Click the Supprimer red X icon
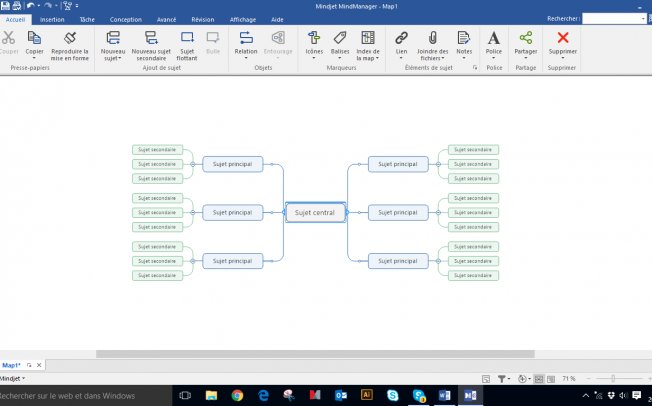Image resolution: width=652 pixels, height=406 pixels. (562, 37)
